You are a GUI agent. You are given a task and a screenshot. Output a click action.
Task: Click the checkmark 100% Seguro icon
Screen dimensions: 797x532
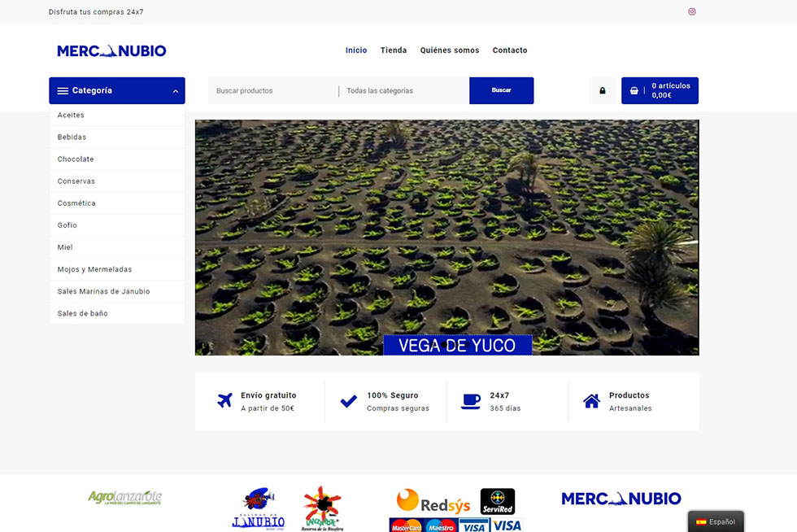pos(348,401)
